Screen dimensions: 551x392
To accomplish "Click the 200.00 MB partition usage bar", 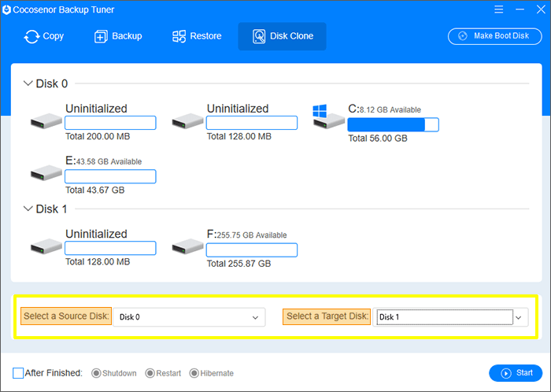I will coord(110,123).
